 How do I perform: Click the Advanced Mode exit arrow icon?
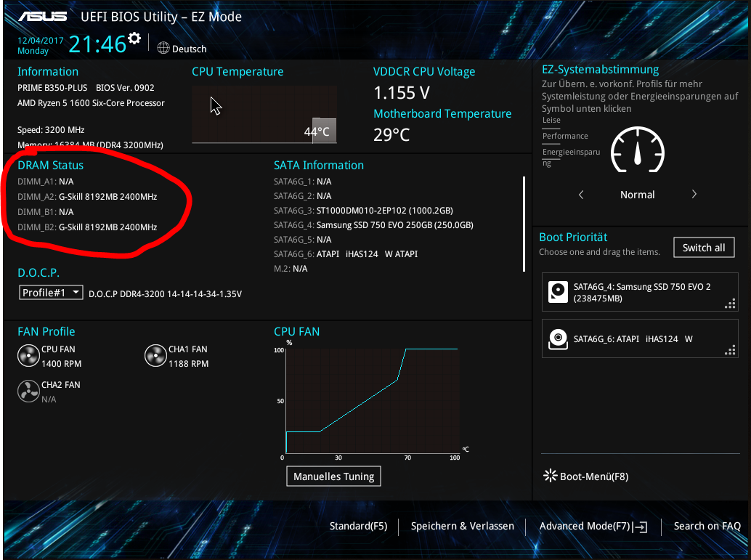641,527
